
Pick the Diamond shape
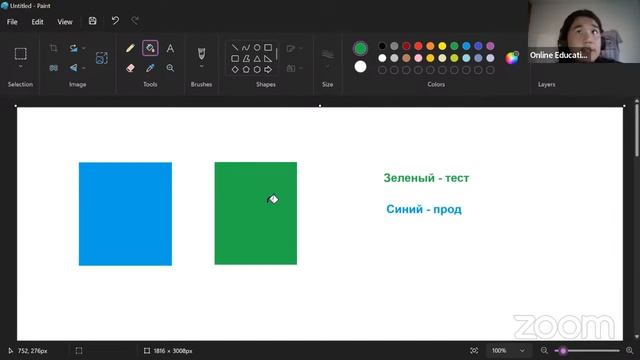point(235,70)
